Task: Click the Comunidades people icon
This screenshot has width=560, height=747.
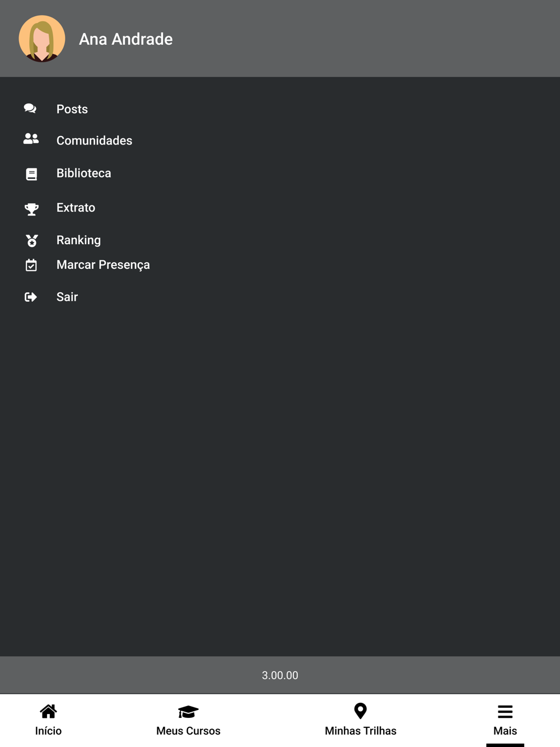Action: (x=31, y=139)
